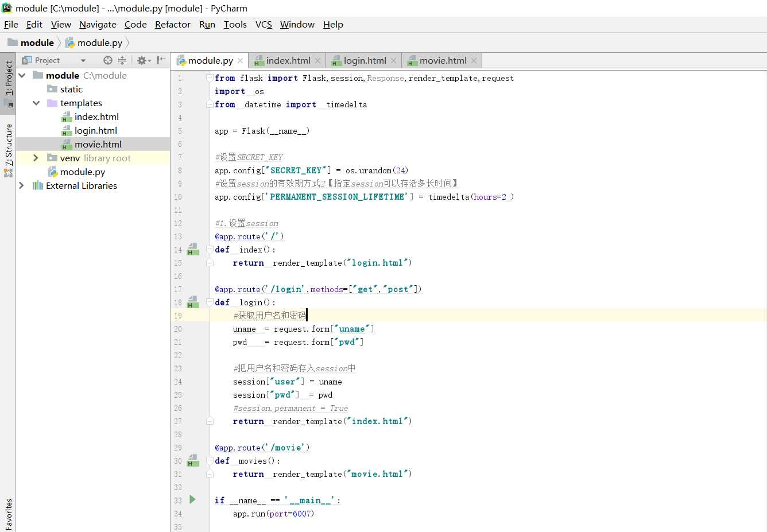Click the greyed Response import on line 1
Viewport: 767px width, 532px height.
point(385,78)
